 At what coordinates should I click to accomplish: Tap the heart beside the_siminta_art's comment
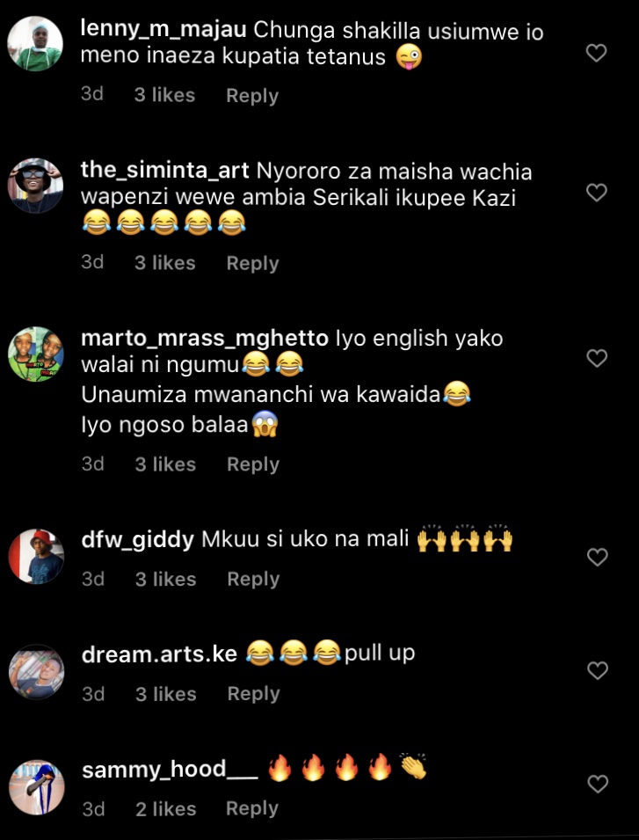point(596,193)
